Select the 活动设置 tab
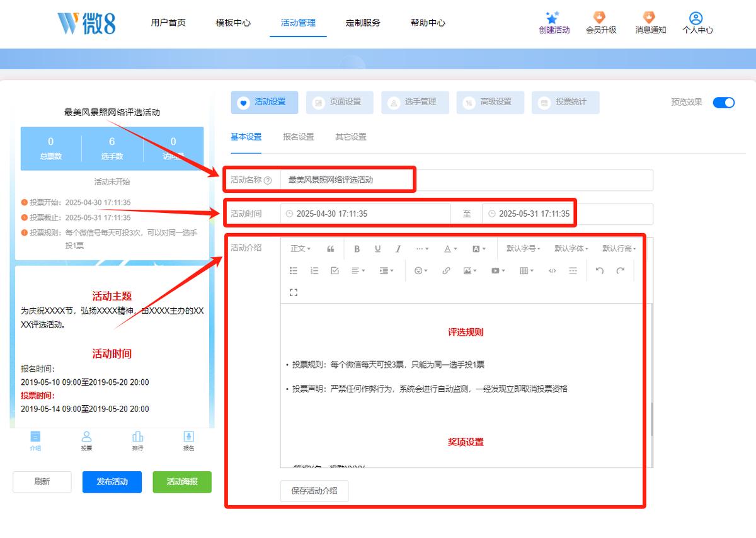 tap(265, 102)
